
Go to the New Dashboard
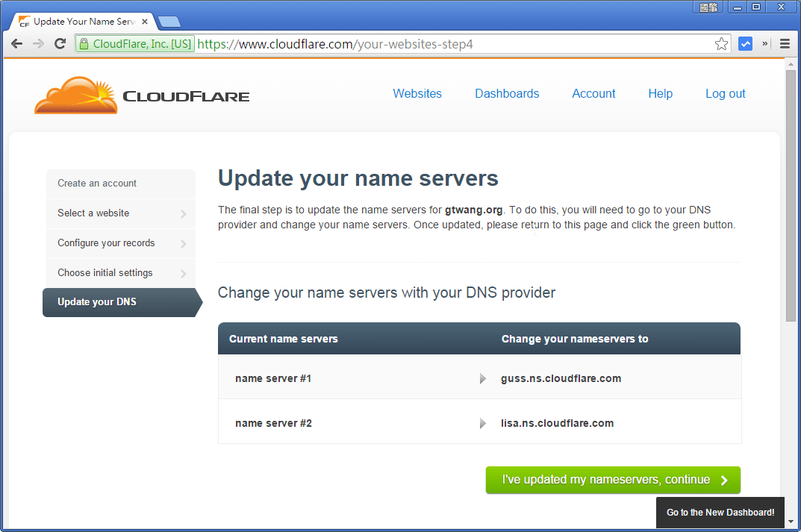coord(720,513)
